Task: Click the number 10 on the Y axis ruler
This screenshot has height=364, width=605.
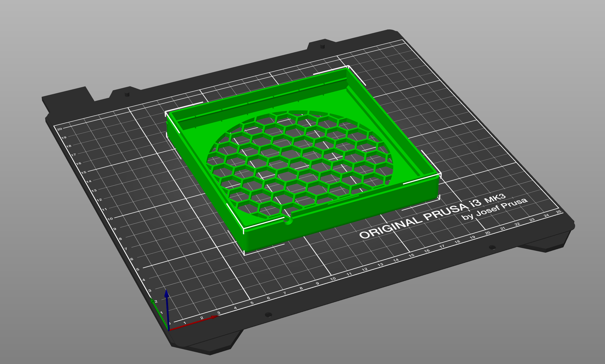Action: pos(110,219)
